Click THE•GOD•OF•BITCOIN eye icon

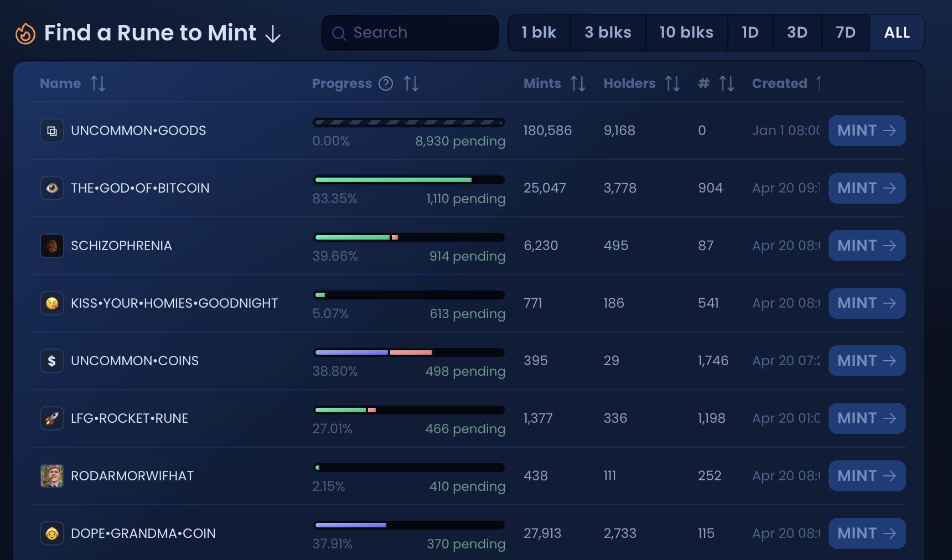tap(52, 188)
